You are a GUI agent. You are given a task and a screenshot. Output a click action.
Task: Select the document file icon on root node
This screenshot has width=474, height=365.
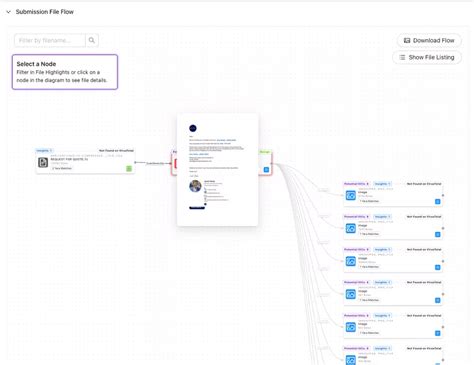pos(43,162)
